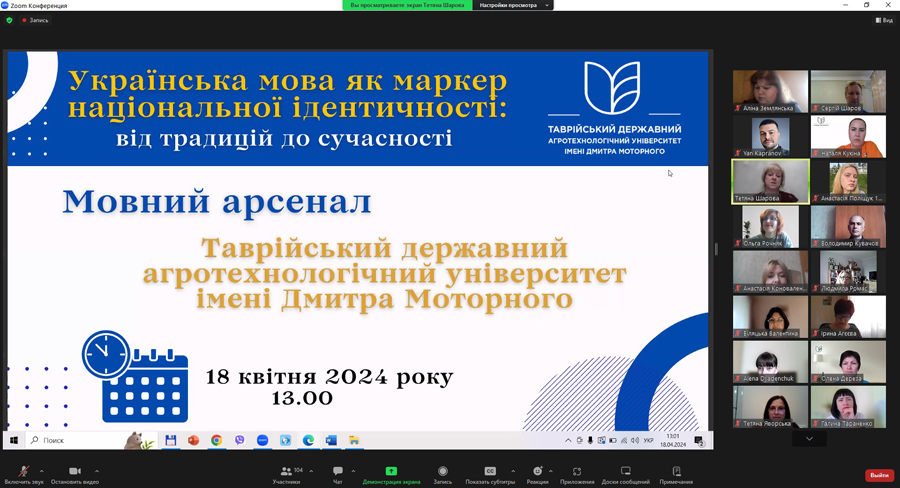Viewport: 900px width, 488px height.
Task: Click green Демонстрация экрана share button
Action: pos(391,475)
